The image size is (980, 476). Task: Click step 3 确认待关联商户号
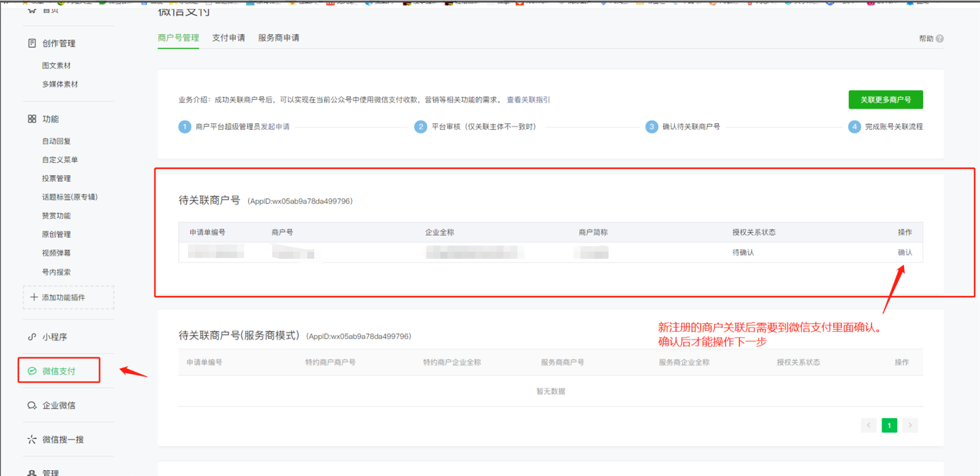[x=691, y=127]
